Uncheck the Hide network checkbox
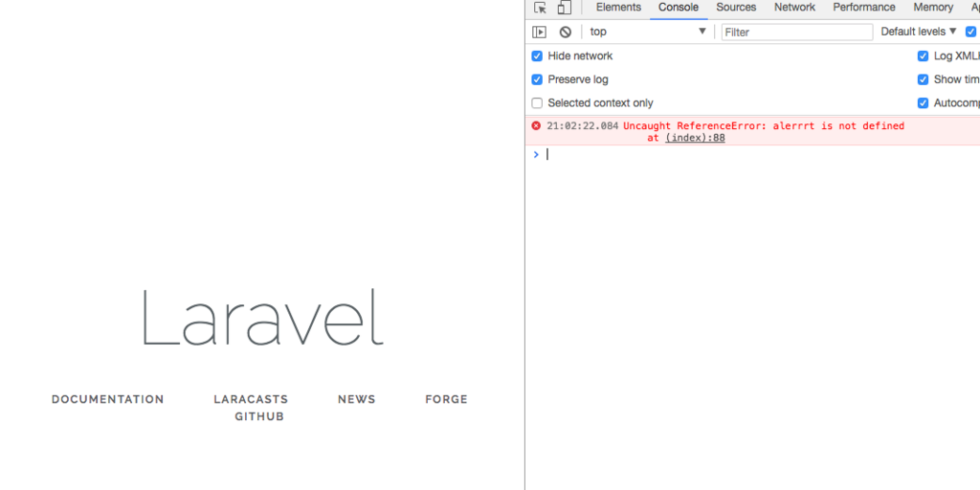This screenshot has height=490, width=980. click(537, 56)
